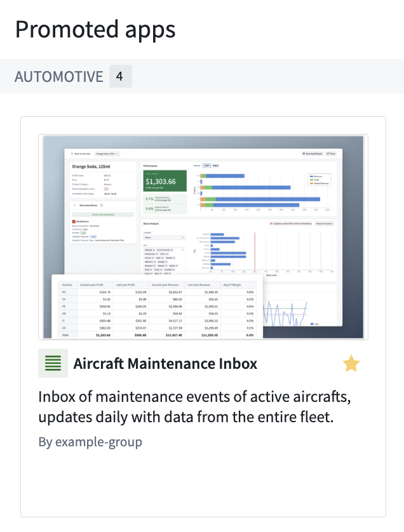Open the Country select dropdown in preview

coord(164,237)
